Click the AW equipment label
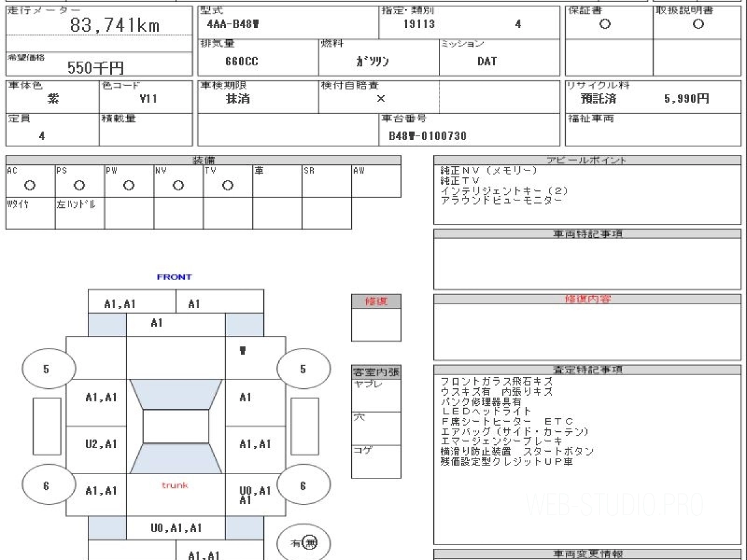747x560 pixels. [359, 170]
